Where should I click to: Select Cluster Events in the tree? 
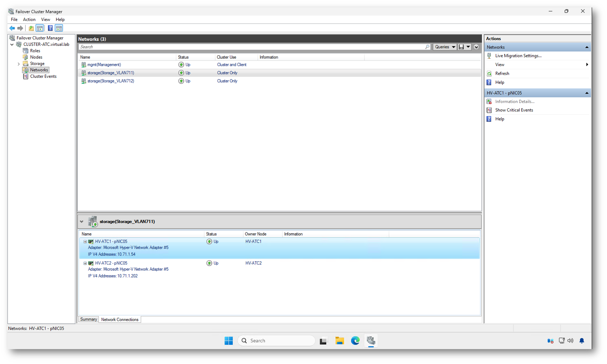tap(43, 76)
